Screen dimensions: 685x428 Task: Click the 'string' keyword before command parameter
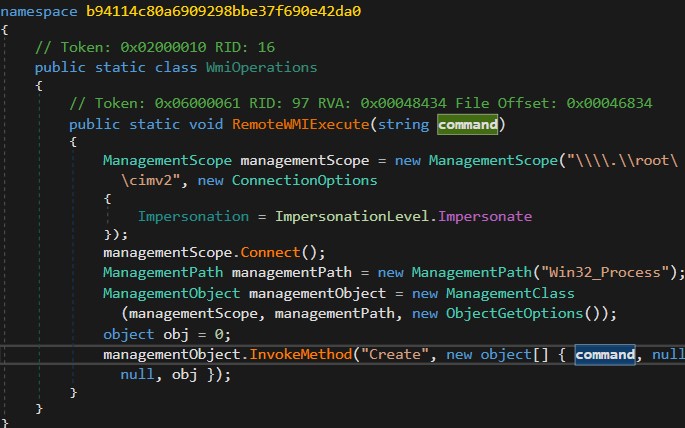(403, 124)
